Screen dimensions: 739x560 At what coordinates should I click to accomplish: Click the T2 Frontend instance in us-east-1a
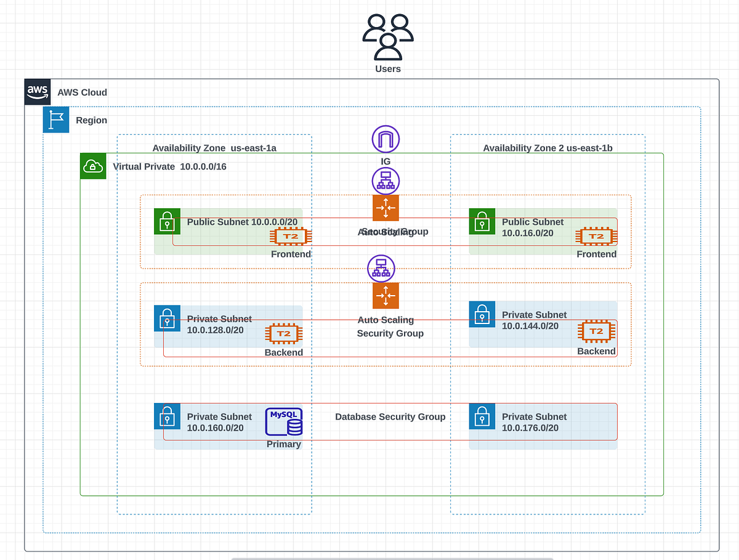(289, 235)
